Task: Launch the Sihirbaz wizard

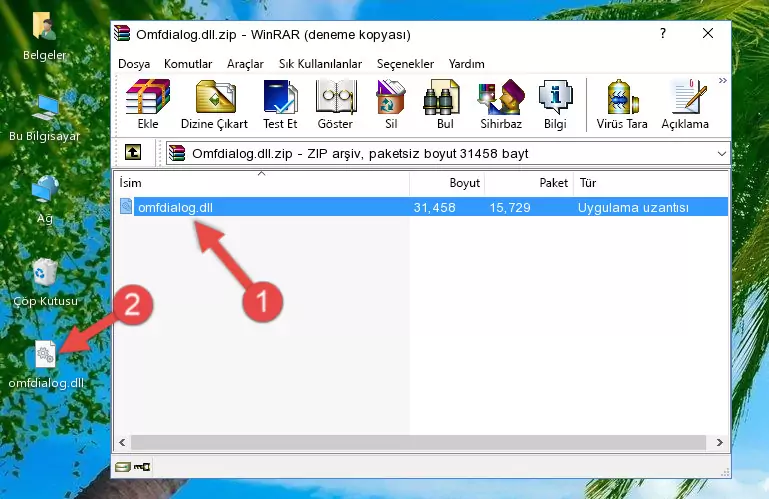Action: tap(501, 104)
